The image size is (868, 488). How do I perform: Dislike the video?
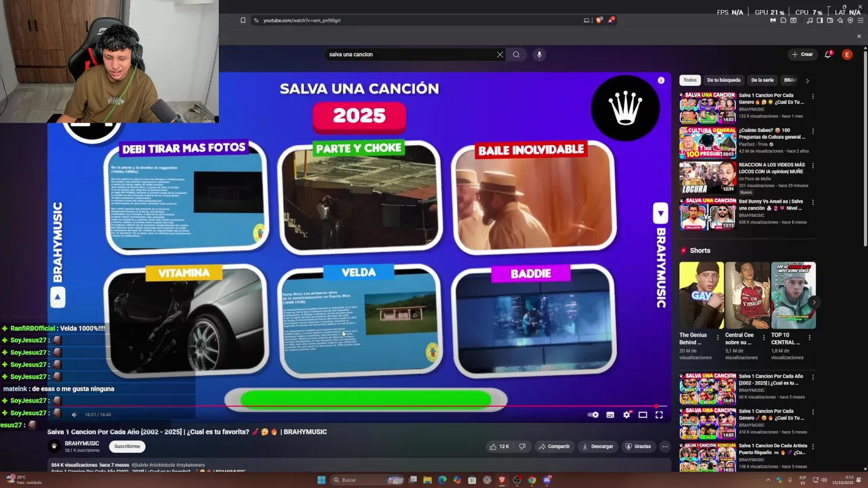[x=522, y=447]
